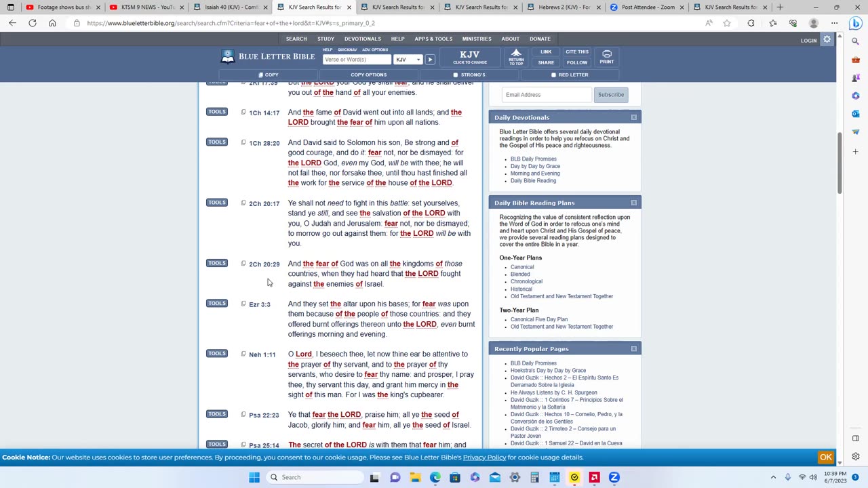Refresh the browser page
Screen dimensions: 868x488
(x=32, y=23)
